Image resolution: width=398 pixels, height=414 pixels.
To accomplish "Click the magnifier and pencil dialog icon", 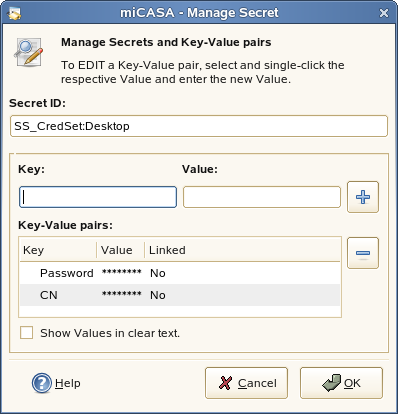I will [29, 52].
